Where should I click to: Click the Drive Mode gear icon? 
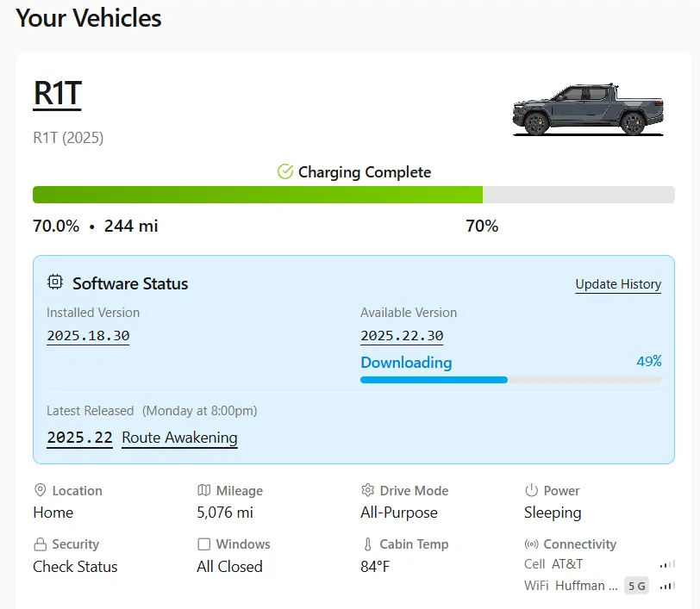tap(368, 490)
